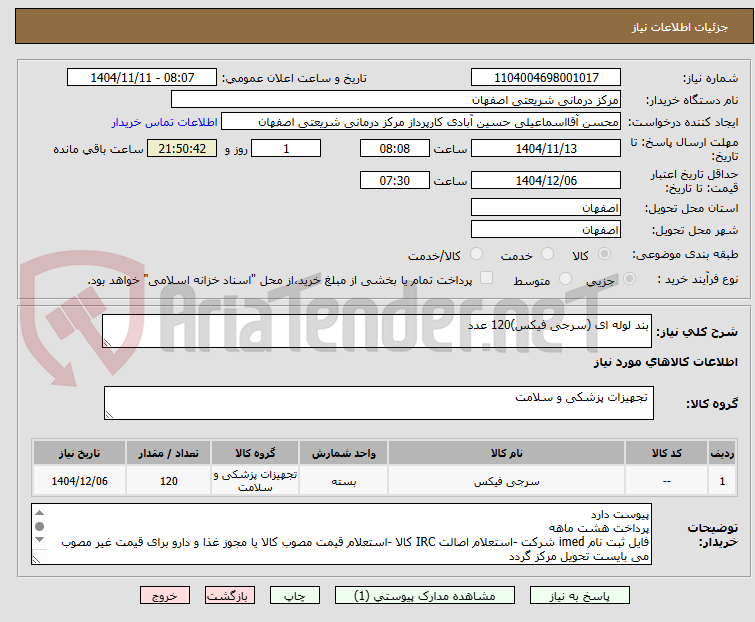Screen dimensions: 755x622
Task: Click the خروج exit button
Action: tap(165, 596)
